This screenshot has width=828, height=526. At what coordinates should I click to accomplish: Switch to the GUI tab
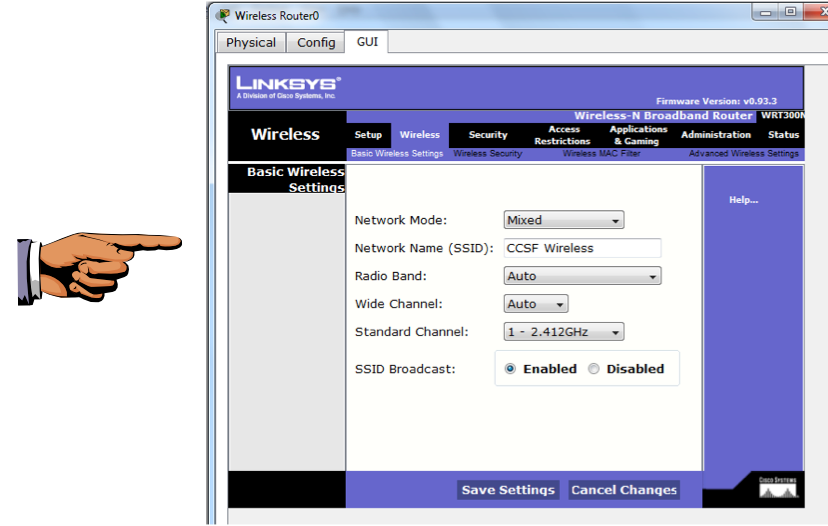point(367,42)
